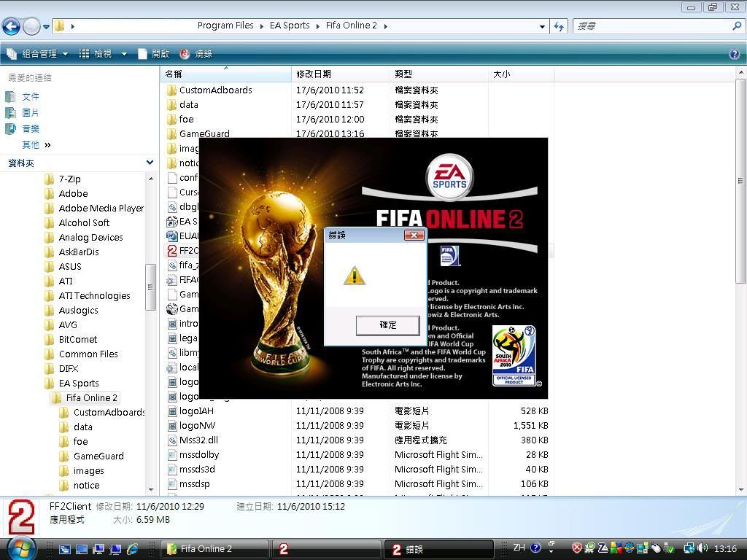Click the 燒錄 burn toolbar icon

(x=196, y=54)
